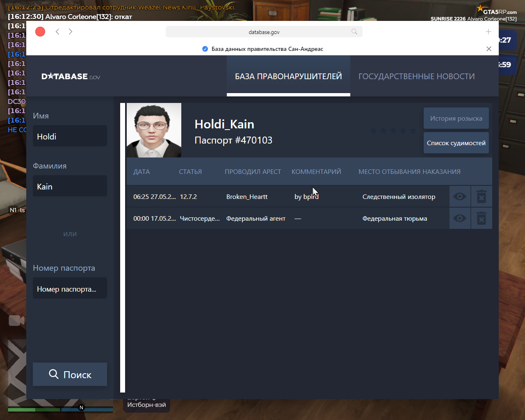
Task: Remove the Чистосерде... conviction using its trash icon
Action: [481, 218]
